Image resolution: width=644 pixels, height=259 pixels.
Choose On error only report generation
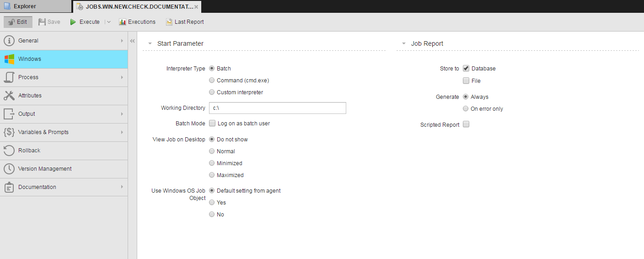pos(466,109)
